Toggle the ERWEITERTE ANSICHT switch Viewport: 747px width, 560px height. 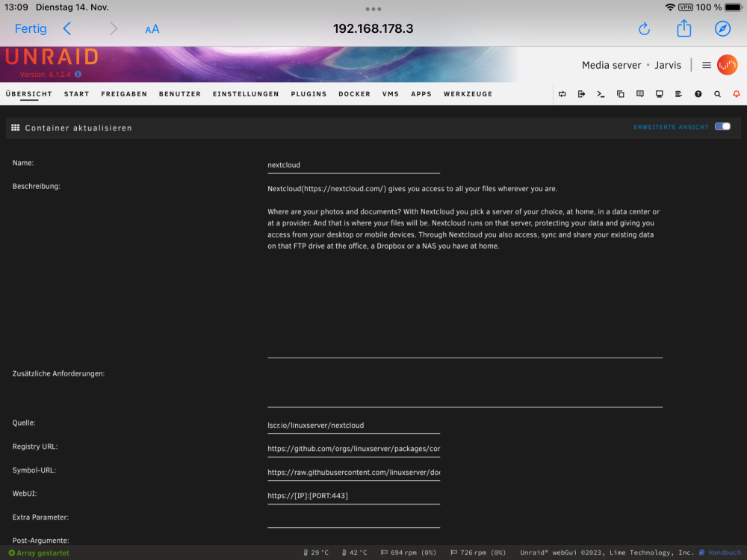722,126
